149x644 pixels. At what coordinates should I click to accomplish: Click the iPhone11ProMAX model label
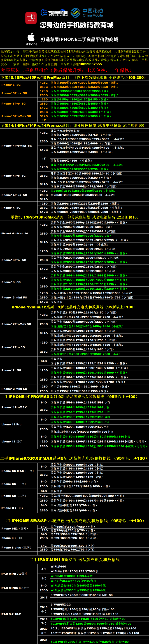(14, 407)
